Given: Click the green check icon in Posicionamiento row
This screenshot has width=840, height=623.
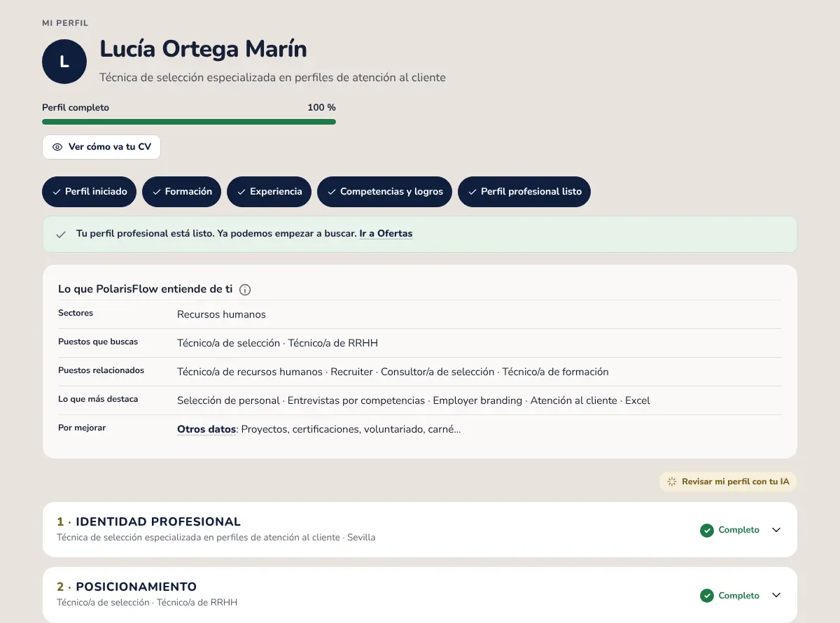Looking at the screenshot, I should tap(707, 596).
